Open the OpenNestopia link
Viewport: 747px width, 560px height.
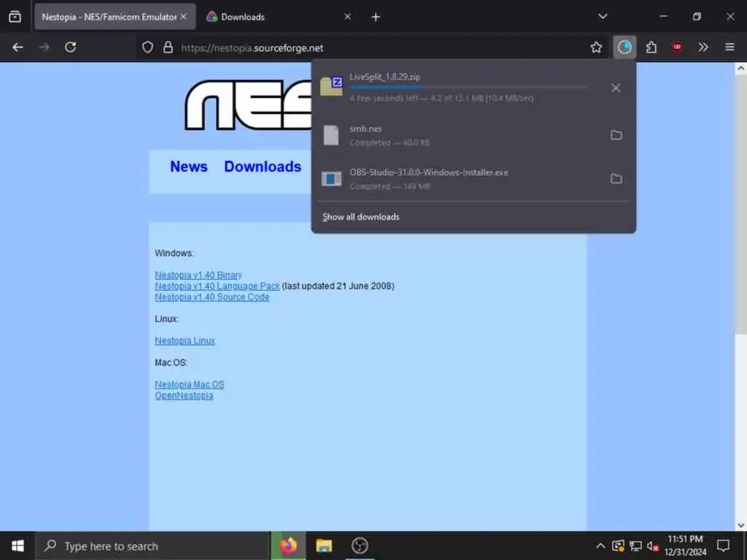pyautogui.click(x=184, y=396)
